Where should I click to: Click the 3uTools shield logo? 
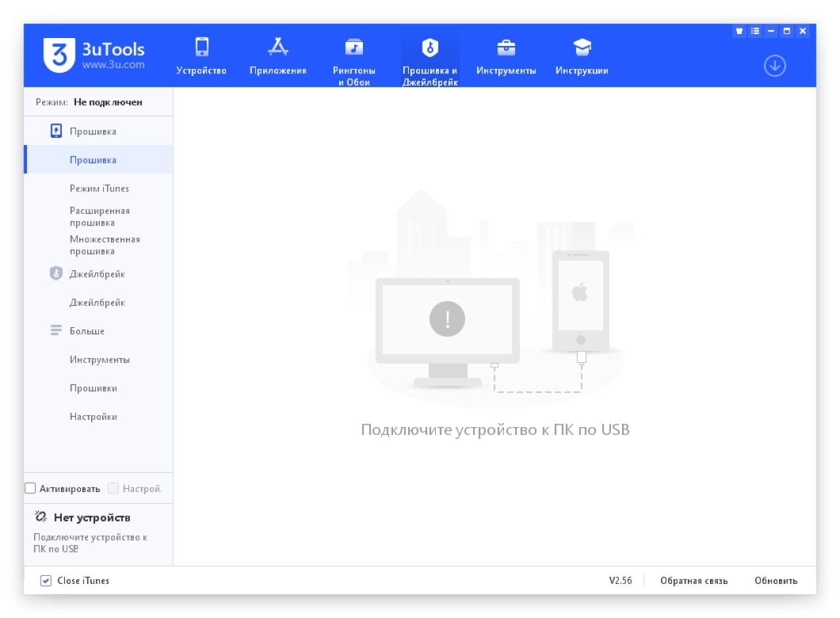click(59, 56)
